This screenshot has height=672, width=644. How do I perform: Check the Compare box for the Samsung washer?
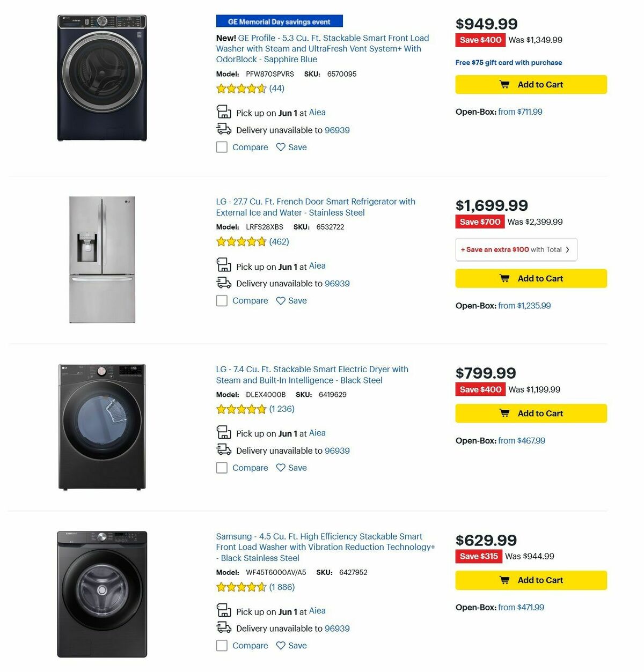click(222, 646)
